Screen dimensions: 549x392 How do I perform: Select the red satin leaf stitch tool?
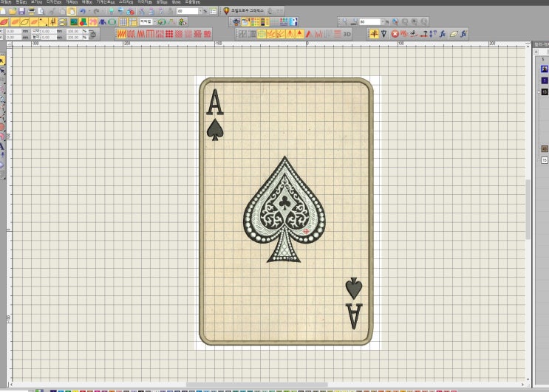point(4,22)
